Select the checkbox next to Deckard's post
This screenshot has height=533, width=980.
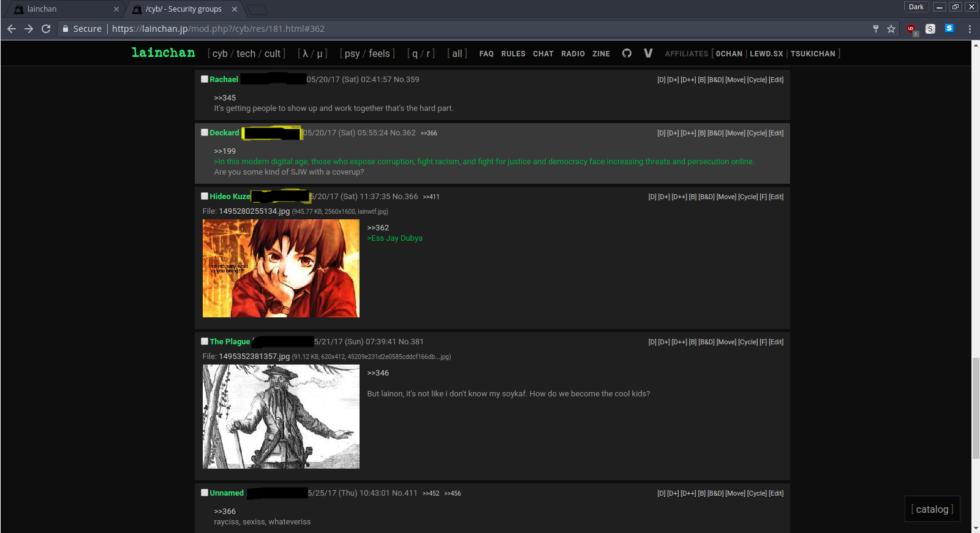click(205, 132)
